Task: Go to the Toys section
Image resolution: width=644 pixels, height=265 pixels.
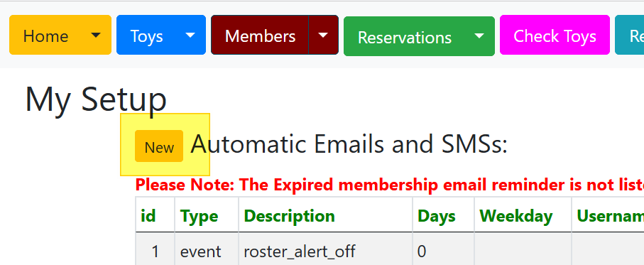Action: (x=146, y=36)
